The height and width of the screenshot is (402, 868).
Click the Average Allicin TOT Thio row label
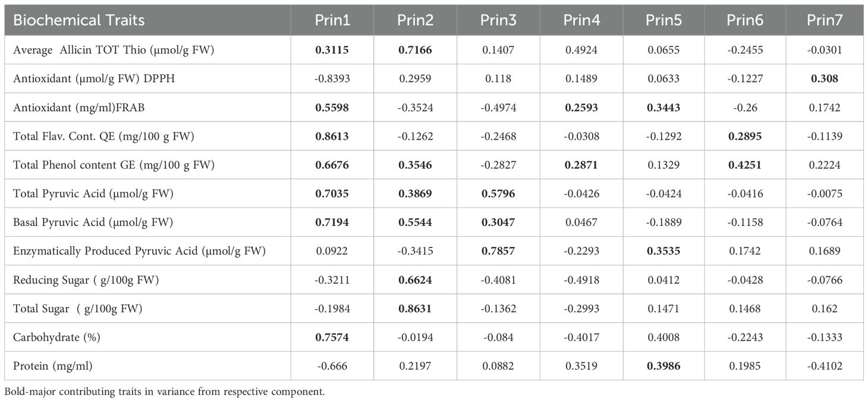114,50
